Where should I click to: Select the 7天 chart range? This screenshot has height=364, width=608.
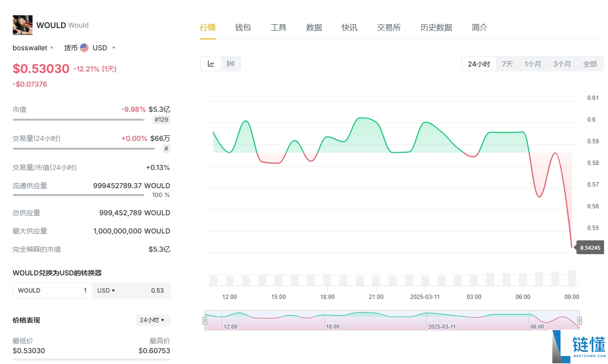click(x=507, y=64)
